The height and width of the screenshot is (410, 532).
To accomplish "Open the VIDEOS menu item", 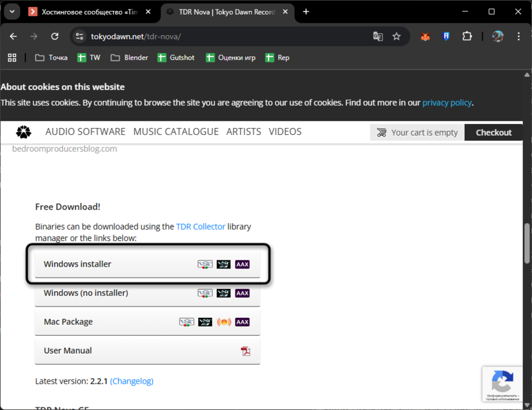I will click(x=285, y=132).
